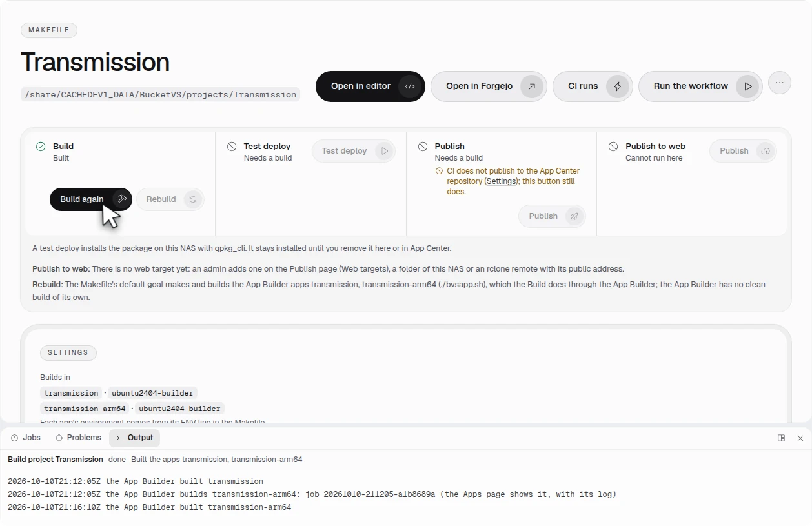View the CI runs
812x526 pixels.
tap(593, 86)
